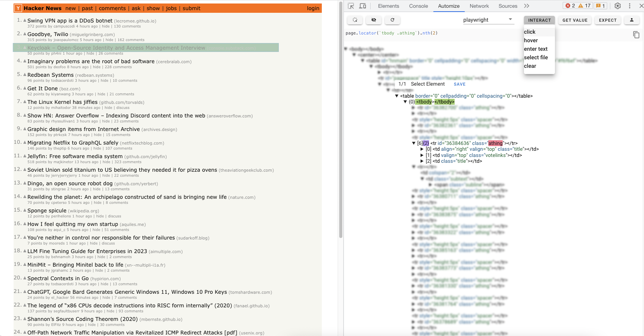Show more DevTools tabs with the chevron
The width and height of the screenshot is (644, 336).
[526, 6]
